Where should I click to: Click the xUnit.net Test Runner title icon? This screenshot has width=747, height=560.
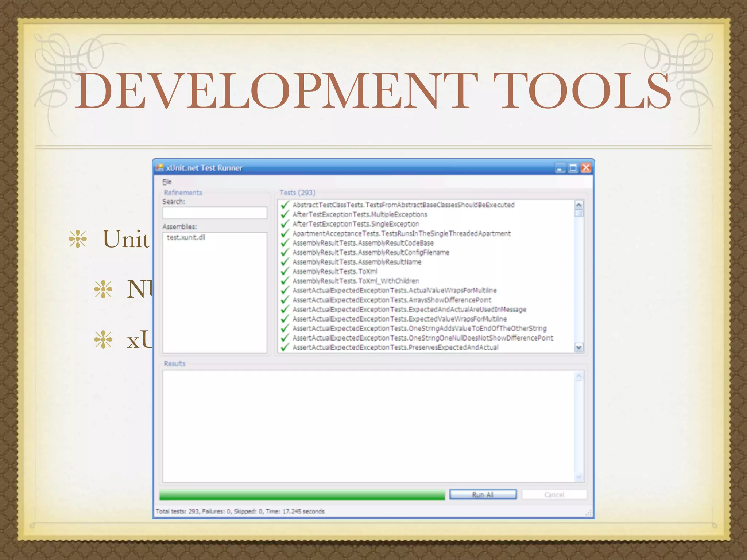coord(159,168)
